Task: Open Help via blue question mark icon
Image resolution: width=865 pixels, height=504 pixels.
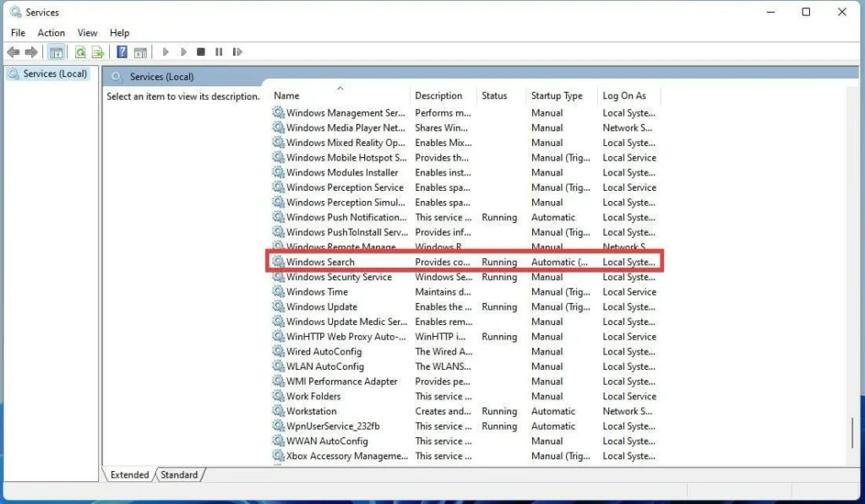Action: (122, 52)
